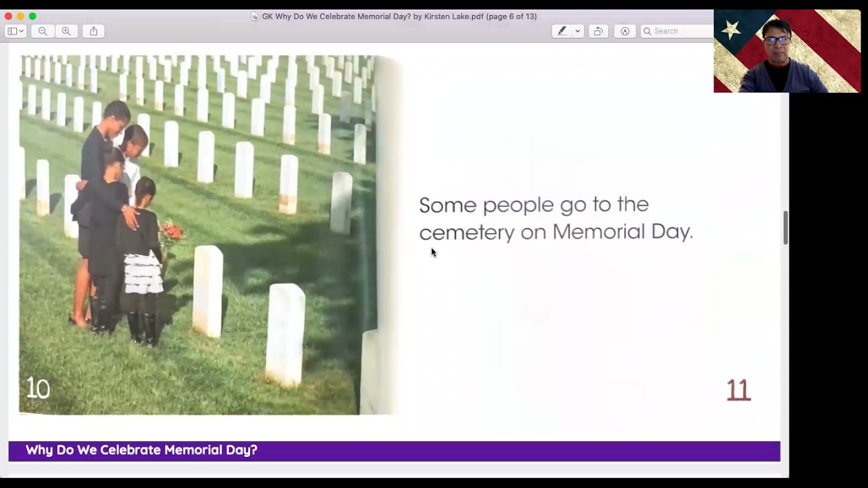Click the window title text
868x488 pixels.
(x=399, y=16)
